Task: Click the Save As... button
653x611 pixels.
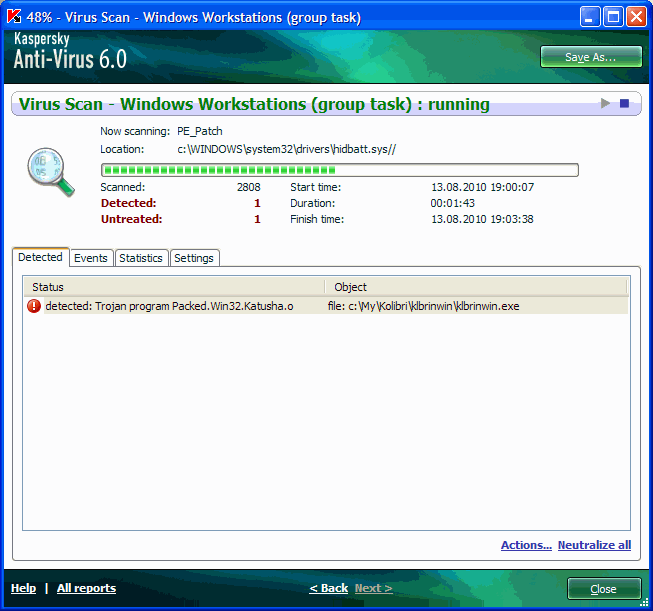Action: click(590, 57)
